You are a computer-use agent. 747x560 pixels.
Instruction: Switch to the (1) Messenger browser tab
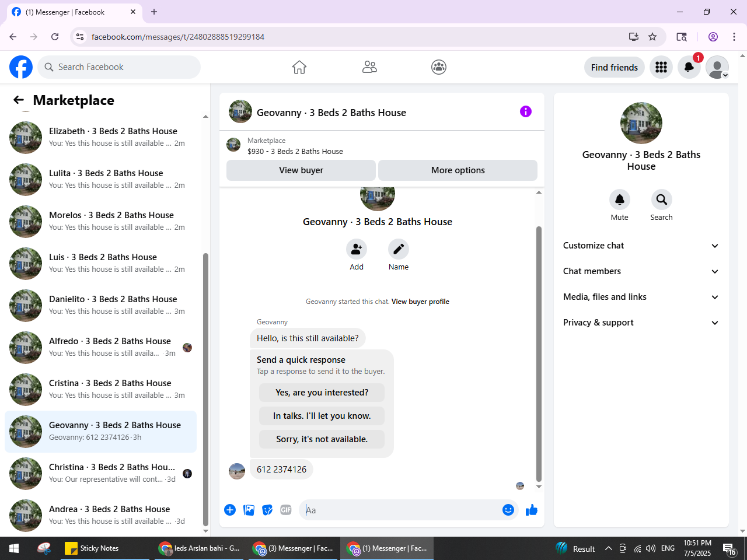(74, 12)
